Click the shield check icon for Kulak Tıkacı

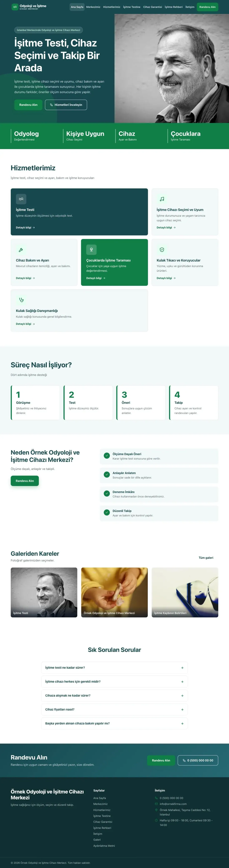(162, 250)
